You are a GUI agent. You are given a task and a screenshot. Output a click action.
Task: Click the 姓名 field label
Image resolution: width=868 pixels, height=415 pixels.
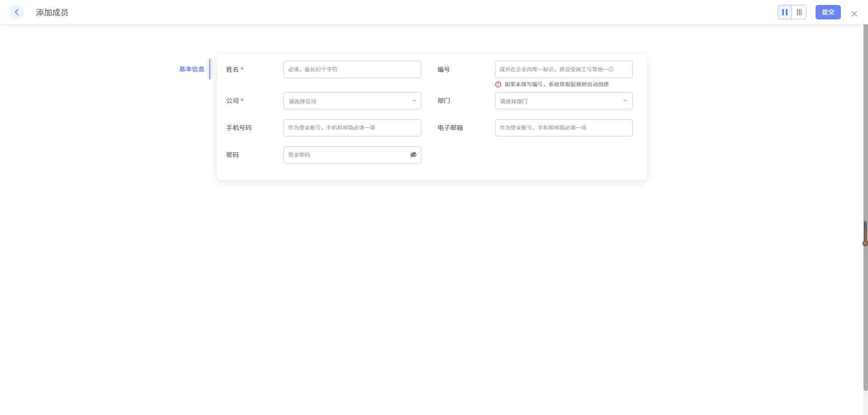[232, 70]
